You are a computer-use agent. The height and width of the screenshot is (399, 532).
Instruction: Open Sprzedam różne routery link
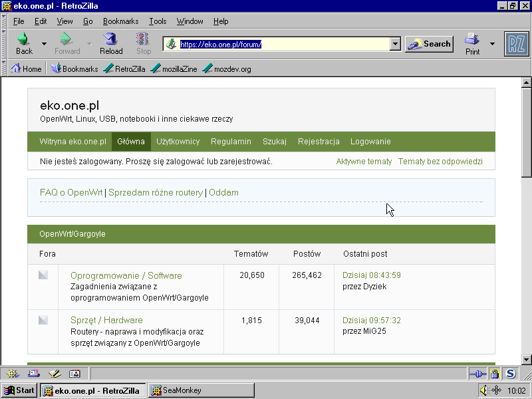[156, 193]
